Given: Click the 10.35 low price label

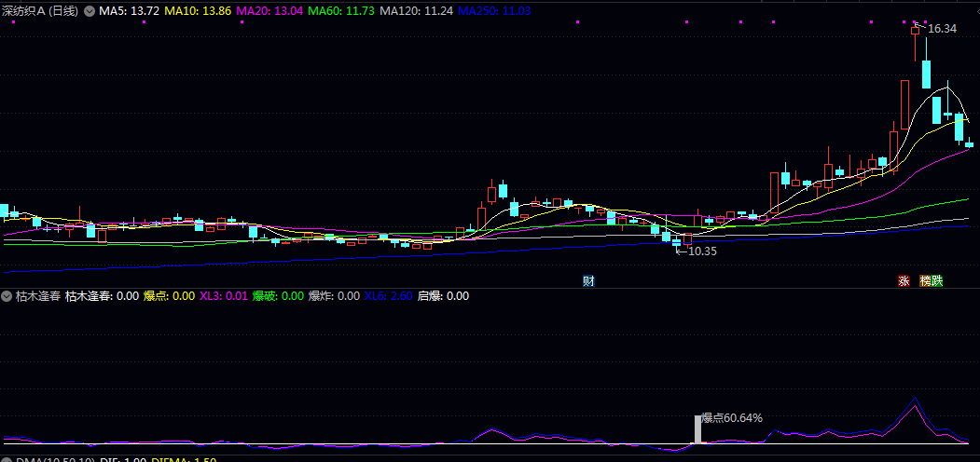Looking at the screenshot, I should 702,252.
